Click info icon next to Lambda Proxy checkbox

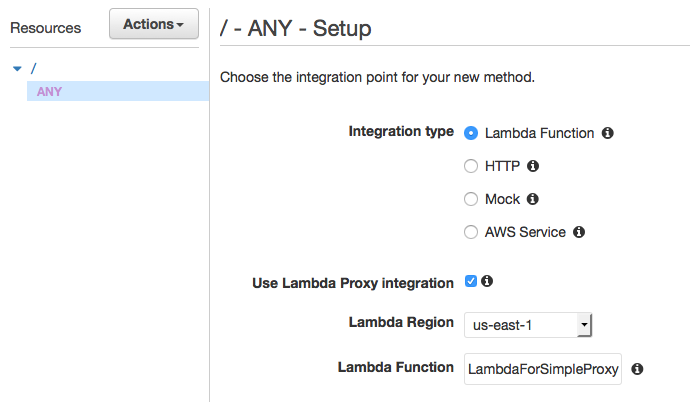pyautogui.click(x=487, y=282)
